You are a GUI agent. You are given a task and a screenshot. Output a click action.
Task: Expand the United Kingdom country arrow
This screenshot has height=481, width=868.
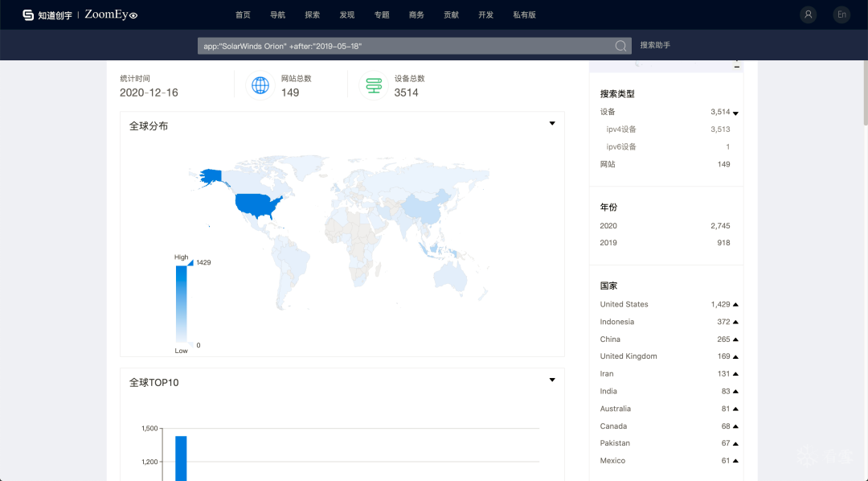click(x=735, y=357)
